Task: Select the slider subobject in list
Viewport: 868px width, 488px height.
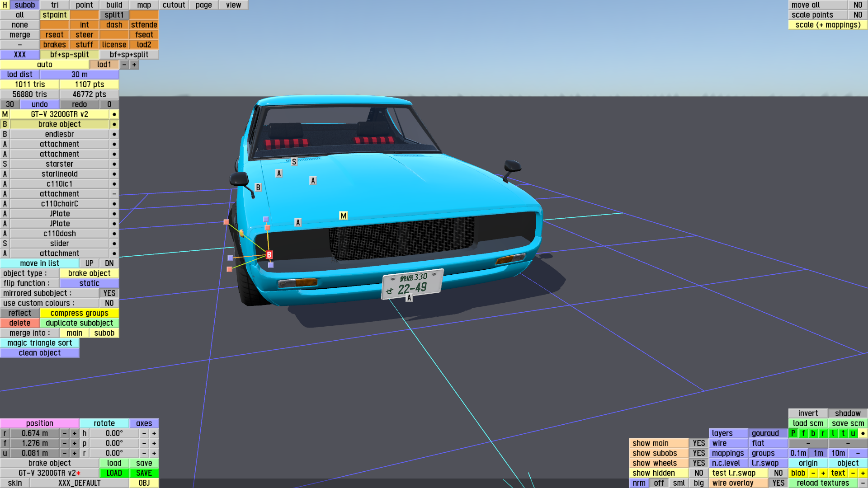Action: 59,244
